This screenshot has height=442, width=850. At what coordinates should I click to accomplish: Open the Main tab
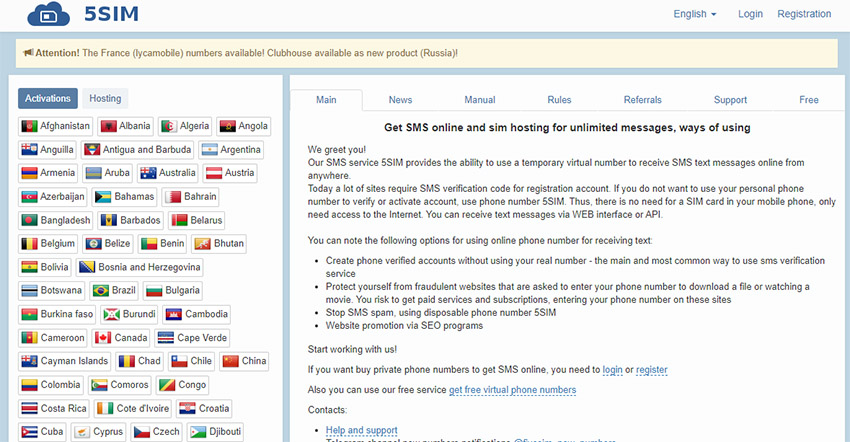[326, 100]
